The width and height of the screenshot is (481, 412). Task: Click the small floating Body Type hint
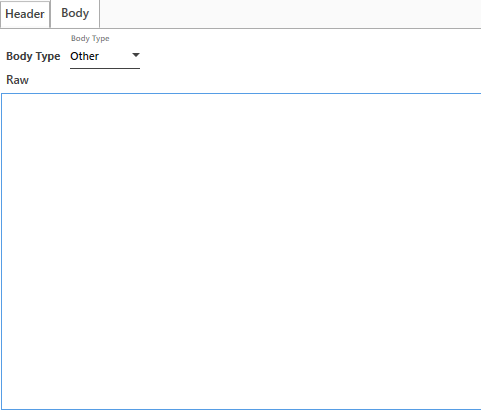90,39
